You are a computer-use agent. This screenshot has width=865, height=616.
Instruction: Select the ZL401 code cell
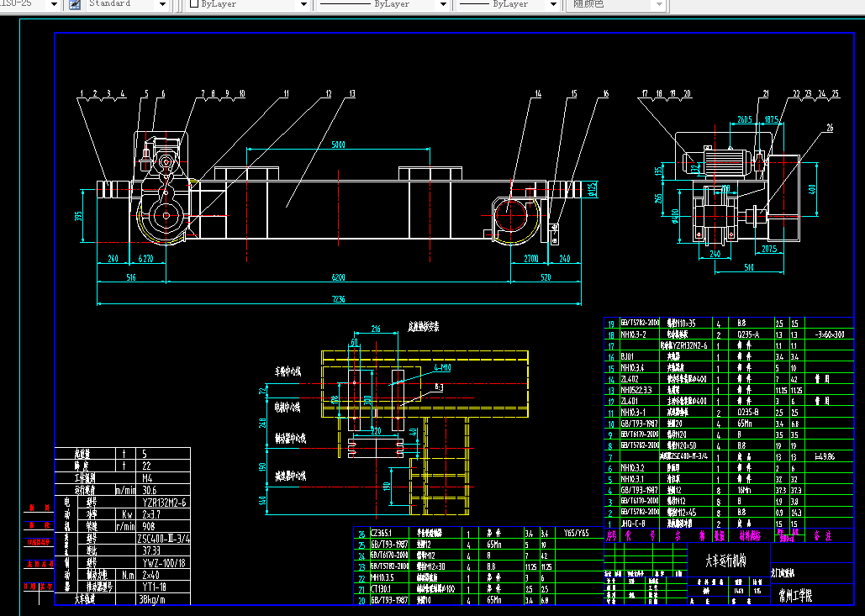click(x=629, y=401)
